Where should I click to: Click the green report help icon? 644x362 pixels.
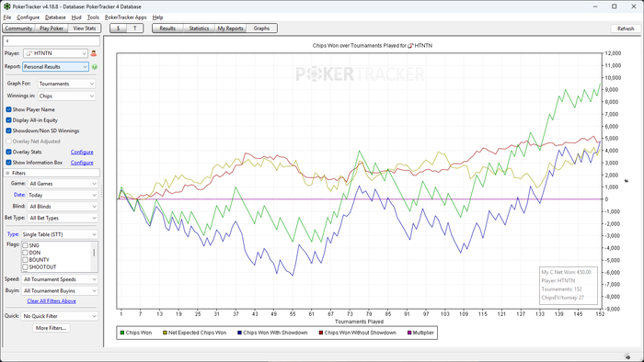[95, 67]
